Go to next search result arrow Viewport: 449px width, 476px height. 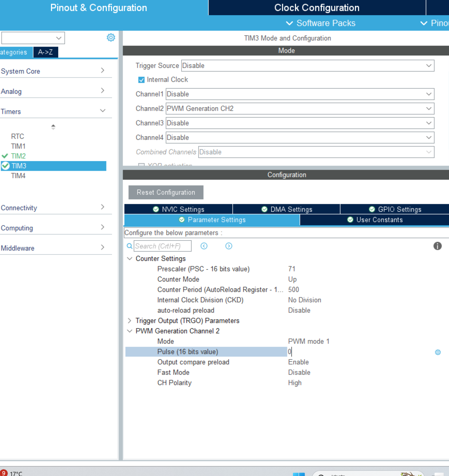pos(229,246)
